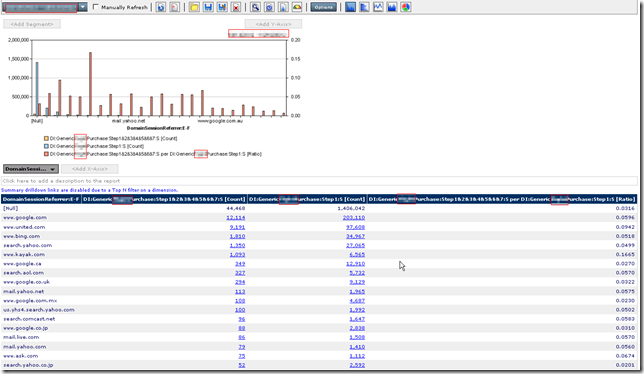Click the first Save floppy icon
This screenshot has height=374, width=644.
pyautogui.click(x=208, y=7)
